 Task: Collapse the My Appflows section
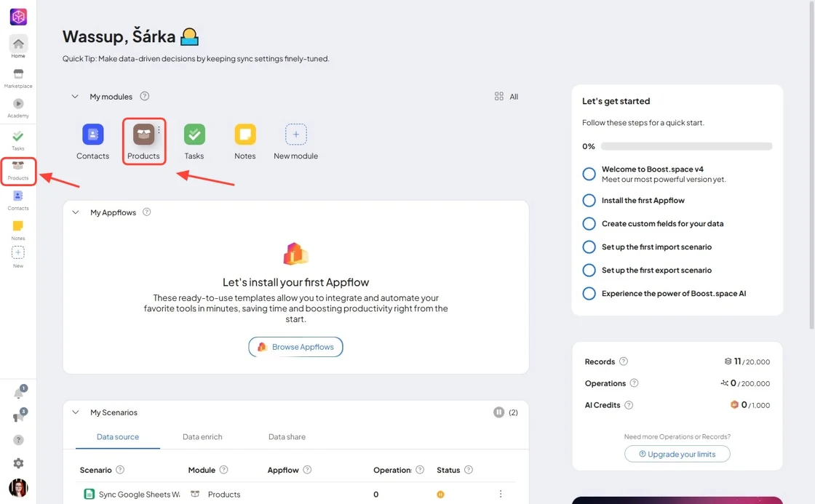point(76,212)
